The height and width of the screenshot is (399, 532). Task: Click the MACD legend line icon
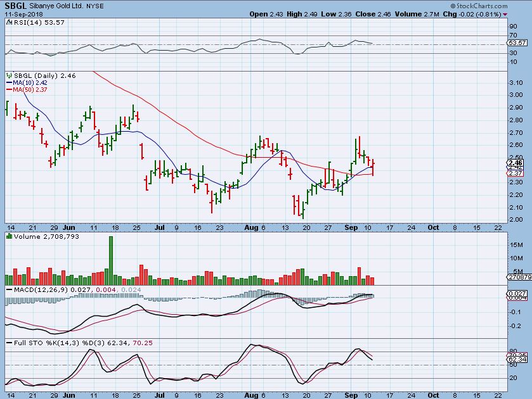coord(8,289)
